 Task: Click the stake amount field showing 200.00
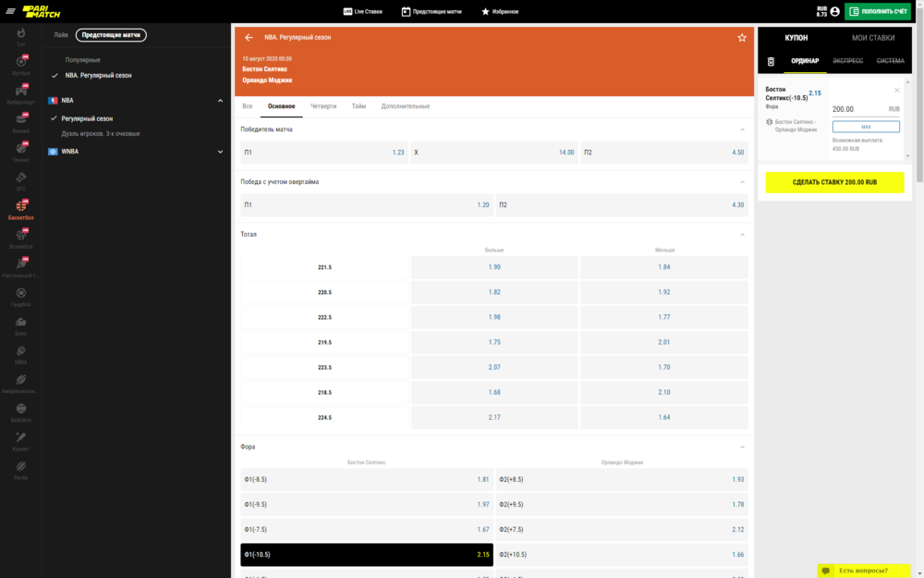click(866, 109)
